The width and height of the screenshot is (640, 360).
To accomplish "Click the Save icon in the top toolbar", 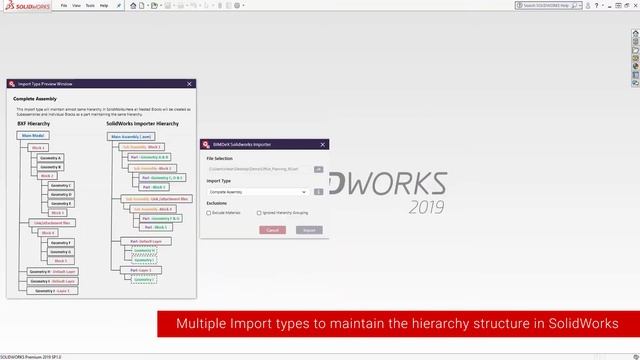I will tap(167, 6).
